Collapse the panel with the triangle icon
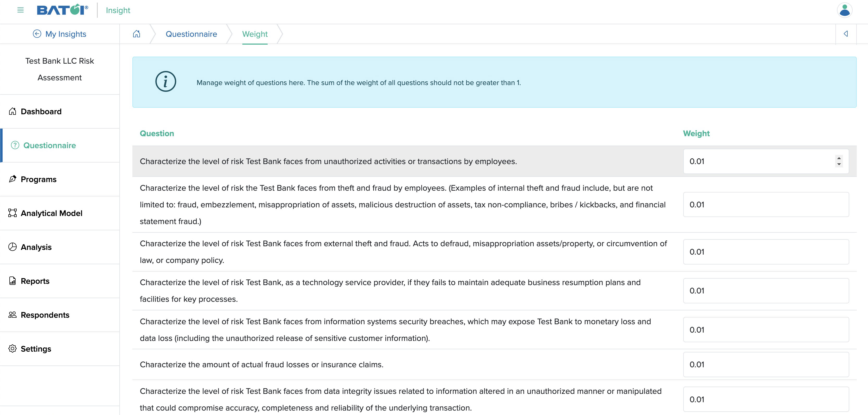Image resolution: width=868 pixels, height=415 pixels. pyautogui.click(x=846, y=34)
